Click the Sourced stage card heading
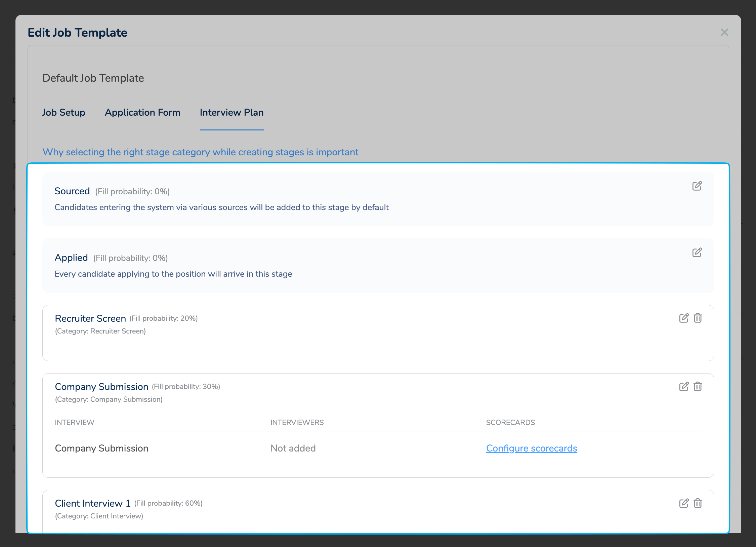 (72, 191)
